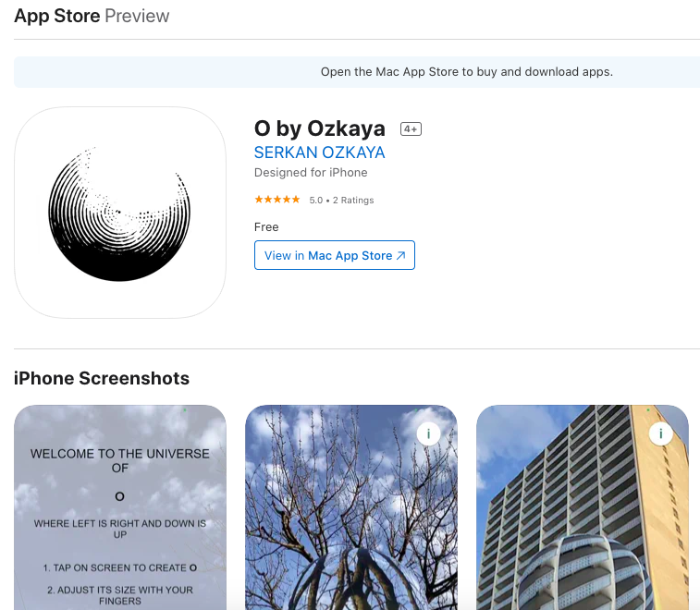Open the apartment building screenshot
700x610 pixels.
click(583, 507)
